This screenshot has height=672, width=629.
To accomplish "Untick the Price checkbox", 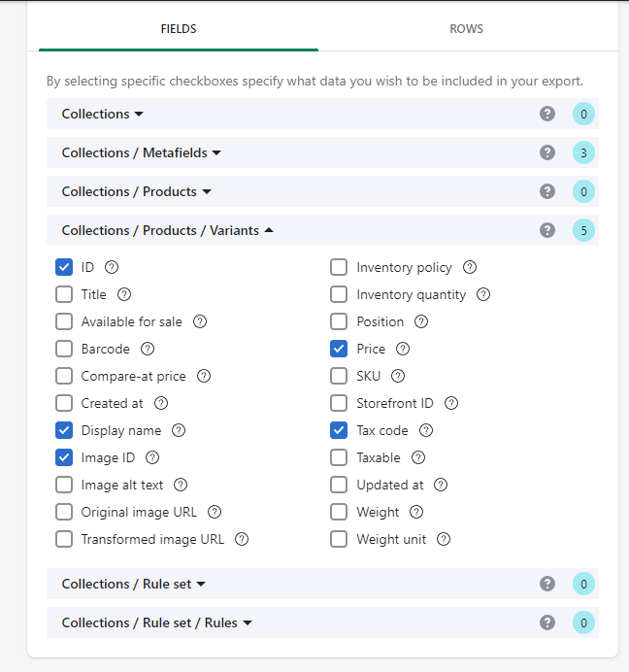I will pyautogui.click(x=339, y=349).
